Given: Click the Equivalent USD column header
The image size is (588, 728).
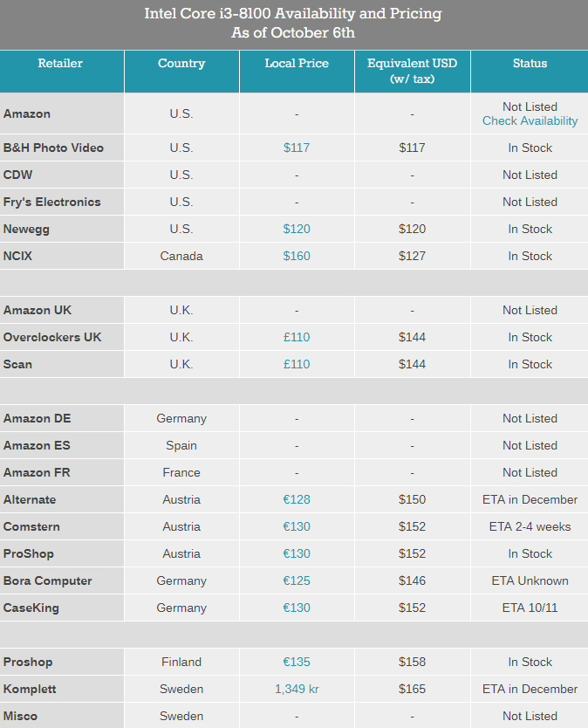Looking at the screenshot, I should 412,71.
